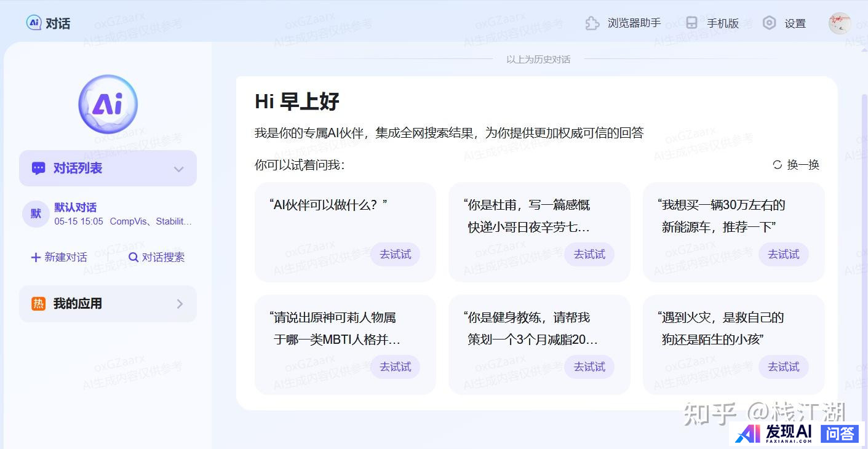This screenshot has width=868, height=449.
Task: Select the 遇到火灾 prompt card text
Action: click(x=721, y=328)
